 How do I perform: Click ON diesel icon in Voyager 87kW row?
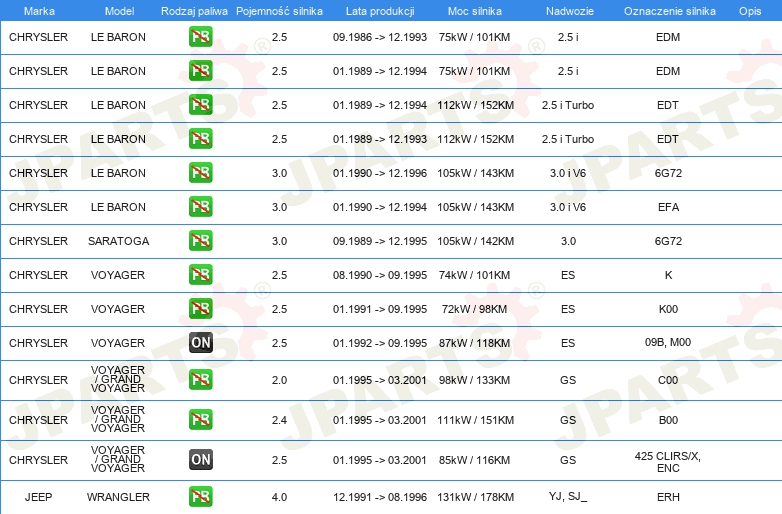pyautogui.click(x=200, y=343)
